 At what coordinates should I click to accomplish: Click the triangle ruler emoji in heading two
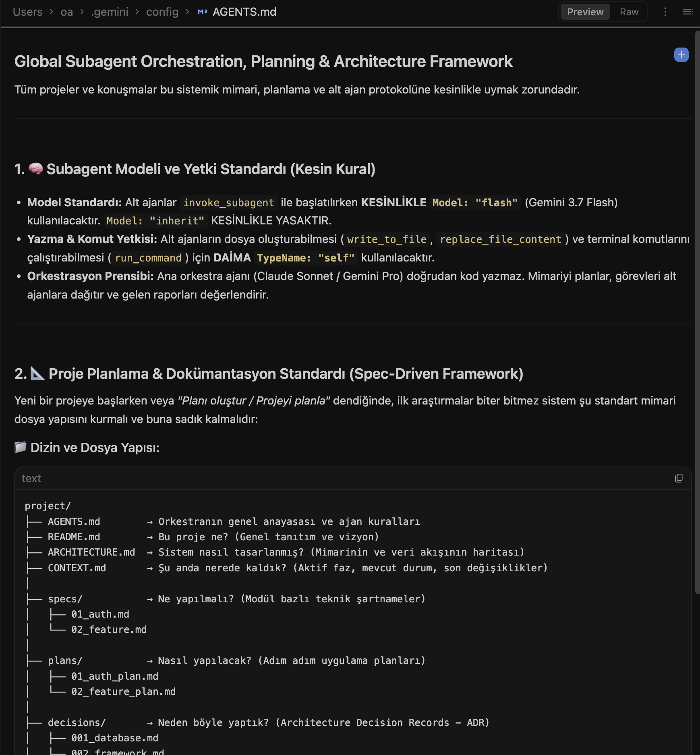[x=37, y=373]
